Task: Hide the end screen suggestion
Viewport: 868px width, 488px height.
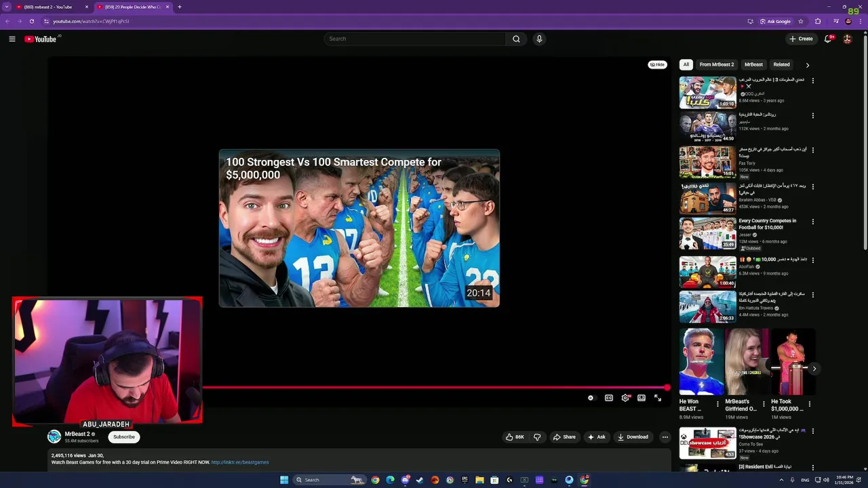Action: (658, 64)
